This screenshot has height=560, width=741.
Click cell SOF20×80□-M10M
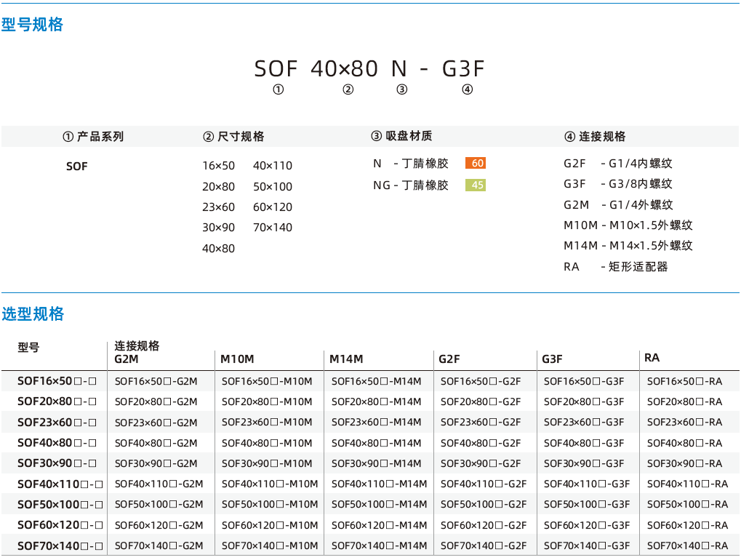(267, 401)
